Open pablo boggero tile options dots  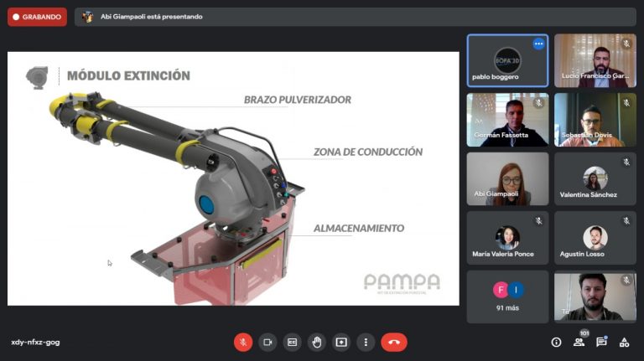click(x=538, y=44)
